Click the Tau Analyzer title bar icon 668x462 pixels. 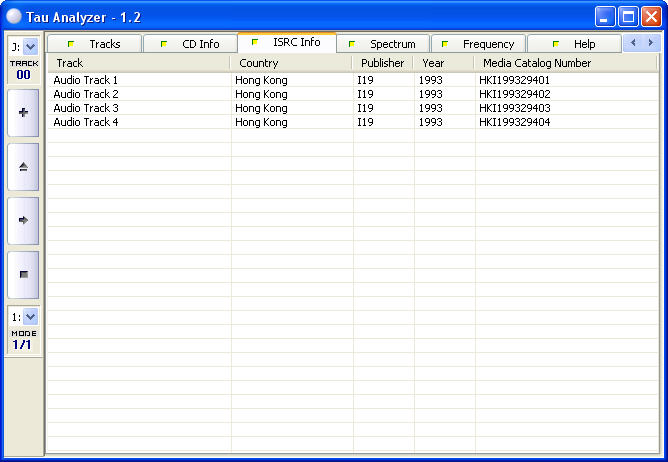pos(13,16)
